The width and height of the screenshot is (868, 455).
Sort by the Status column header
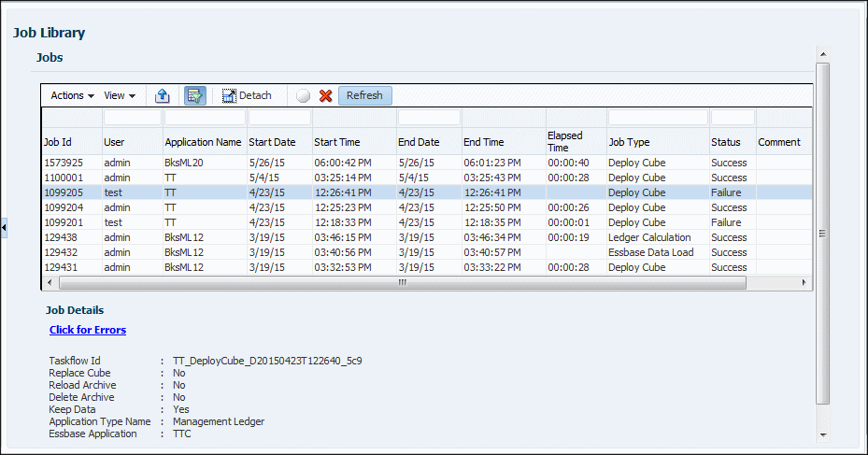point(733,142)
